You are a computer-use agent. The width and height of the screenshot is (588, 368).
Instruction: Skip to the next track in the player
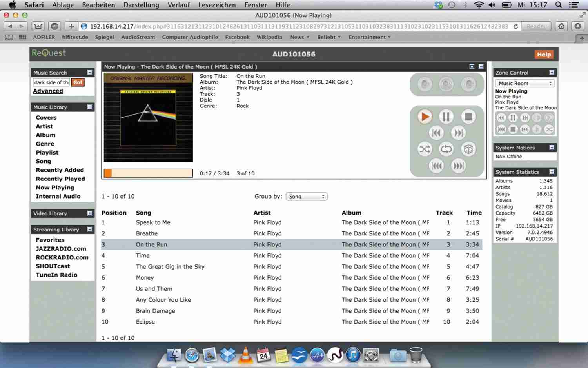point(458,133)
